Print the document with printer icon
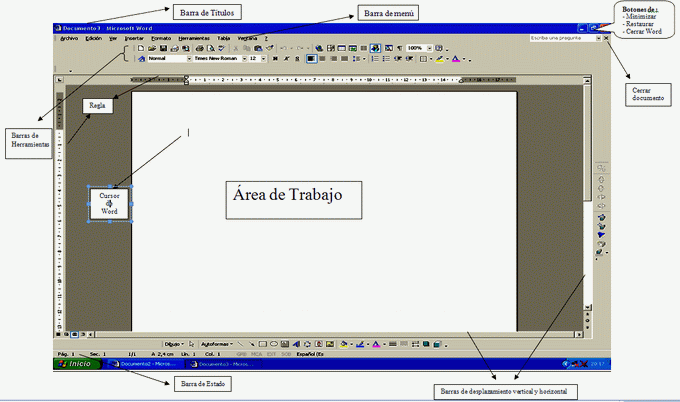This screenshot has height=402, width=680. click(x=199, y=48)
